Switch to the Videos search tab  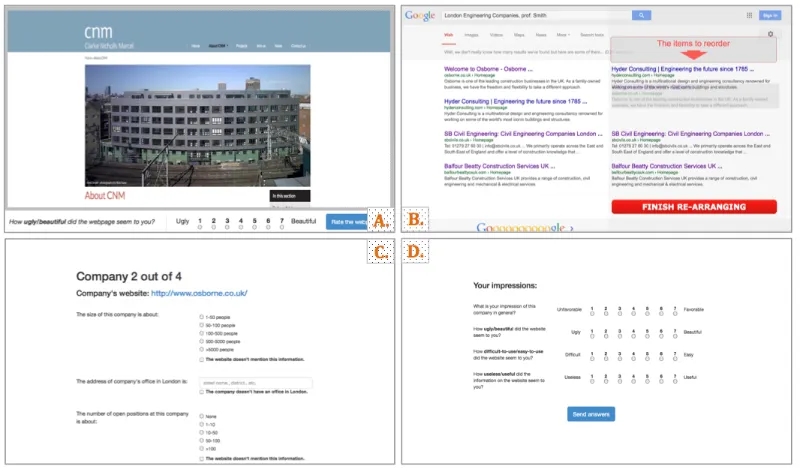tap(496, 35)
